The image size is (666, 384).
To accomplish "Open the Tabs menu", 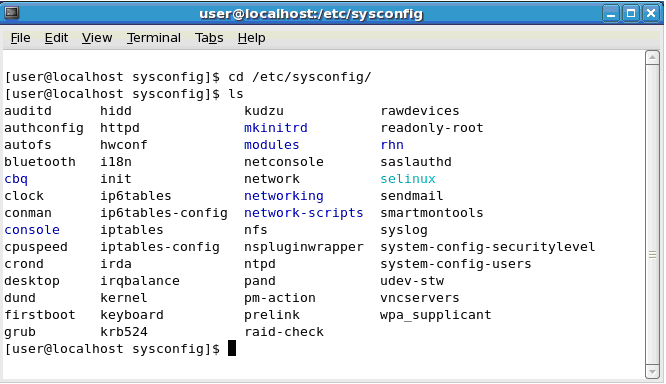I will click(x=209, y=38).
